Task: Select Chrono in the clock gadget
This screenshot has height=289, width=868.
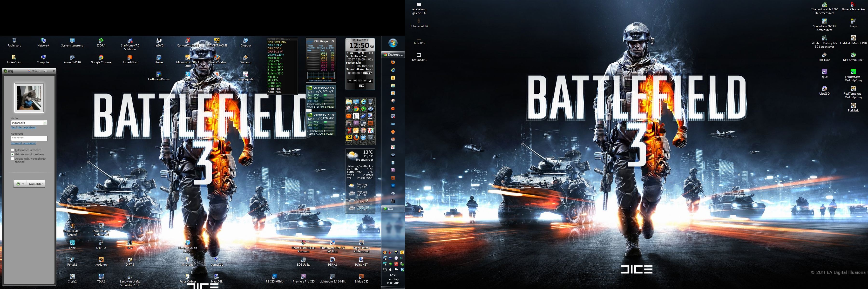Action: (350, 69)
